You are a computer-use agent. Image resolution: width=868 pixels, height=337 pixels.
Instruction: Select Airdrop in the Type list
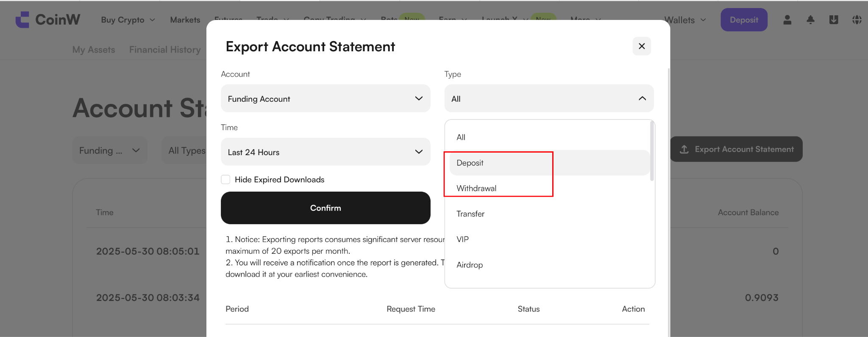pos(549,265)
